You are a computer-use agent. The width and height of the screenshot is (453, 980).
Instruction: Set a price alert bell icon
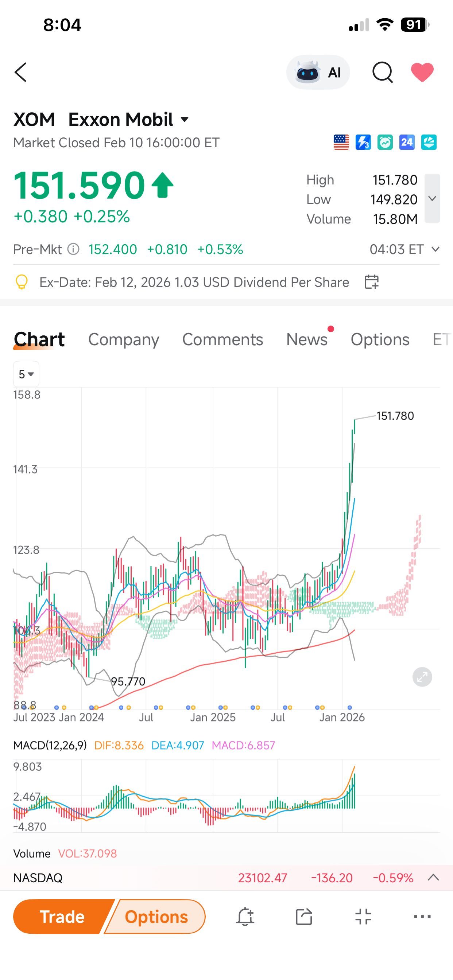[x=245, y=917]
